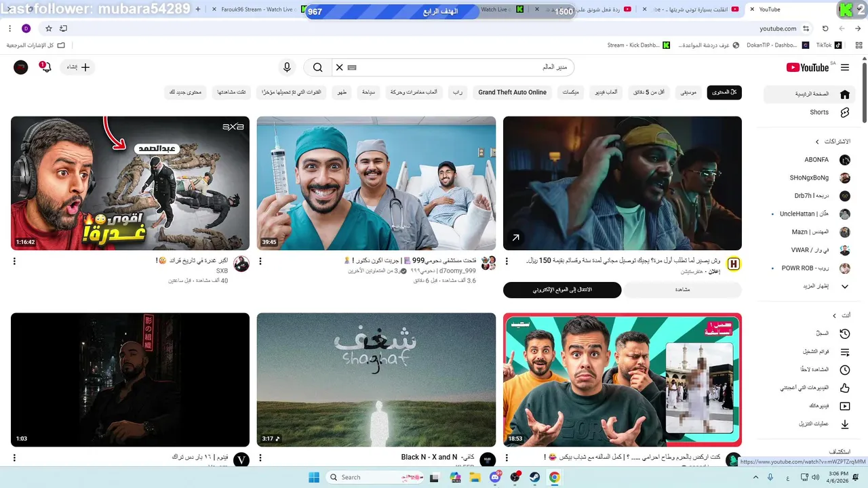Clear the search box with the X
The image size is (868, 488).
click(340, 67)
